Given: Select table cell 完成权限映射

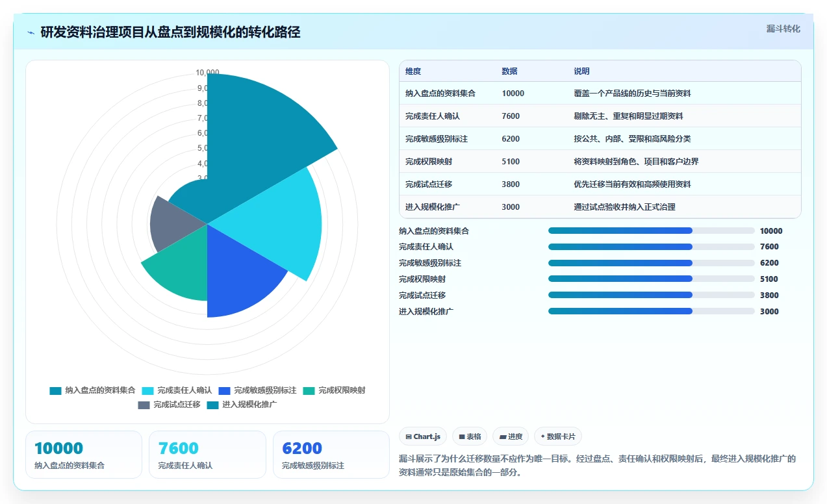Looking at the screenshot, I should point(428,162).
